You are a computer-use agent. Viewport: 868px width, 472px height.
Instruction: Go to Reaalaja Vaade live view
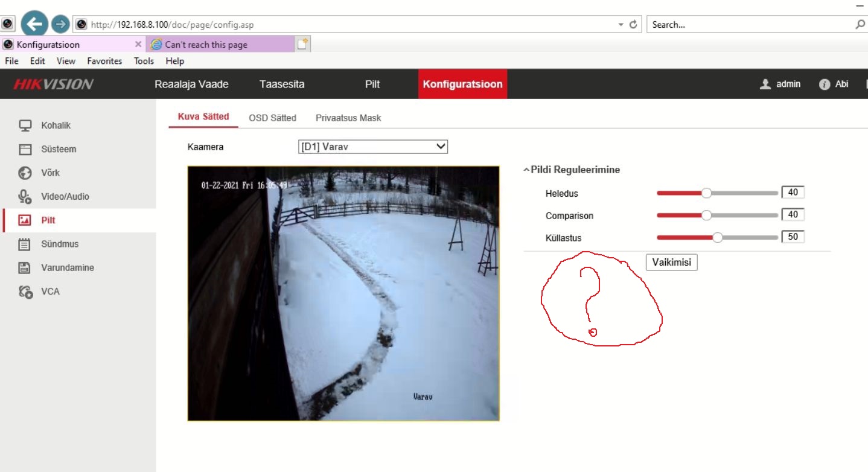[191, 85]
